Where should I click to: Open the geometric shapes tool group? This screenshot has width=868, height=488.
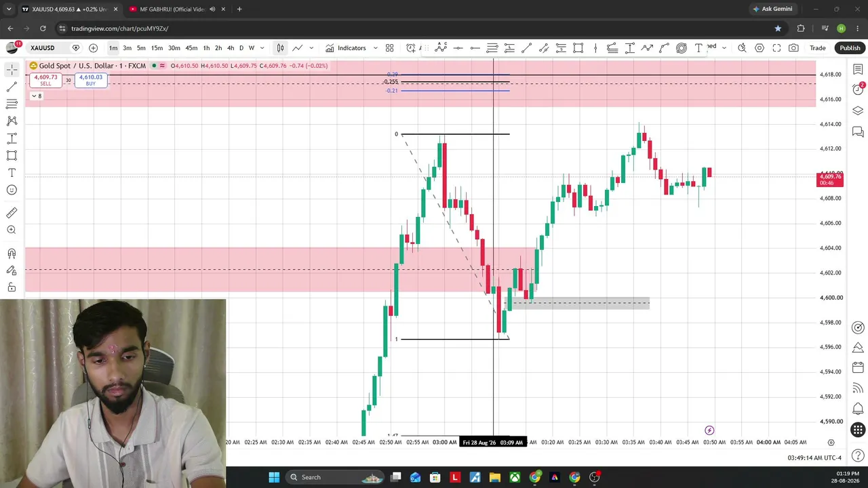point(12,155)
